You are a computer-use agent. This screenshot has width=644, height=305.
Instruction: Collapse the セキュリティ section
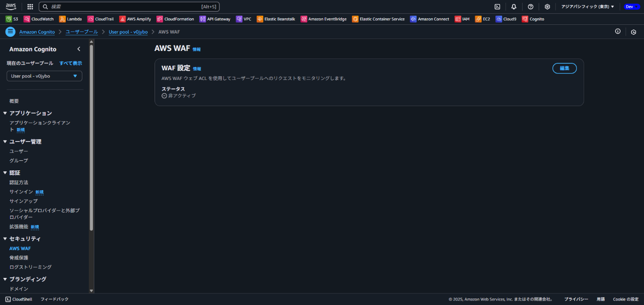pyautogui.click(x=5, y=239)
